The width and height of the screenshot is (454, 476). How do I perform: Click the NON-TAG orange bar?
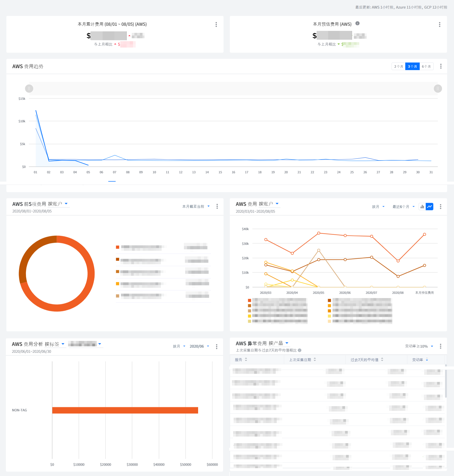(x=125, y=410)
